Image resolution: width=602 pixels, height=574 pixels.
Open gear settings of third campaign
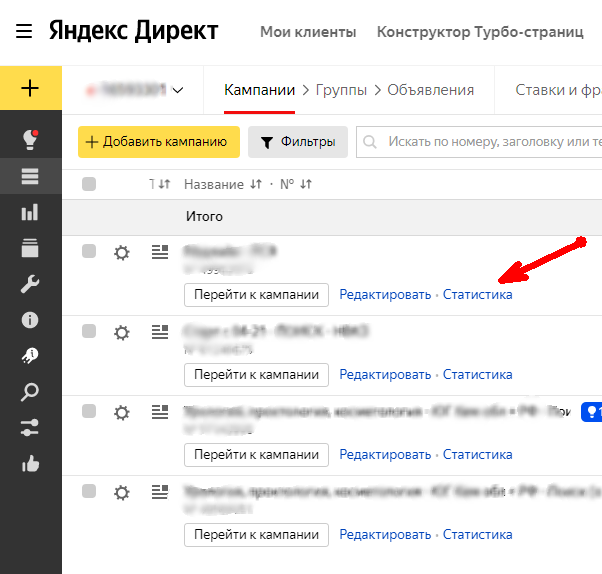click(x=122, y=413)
